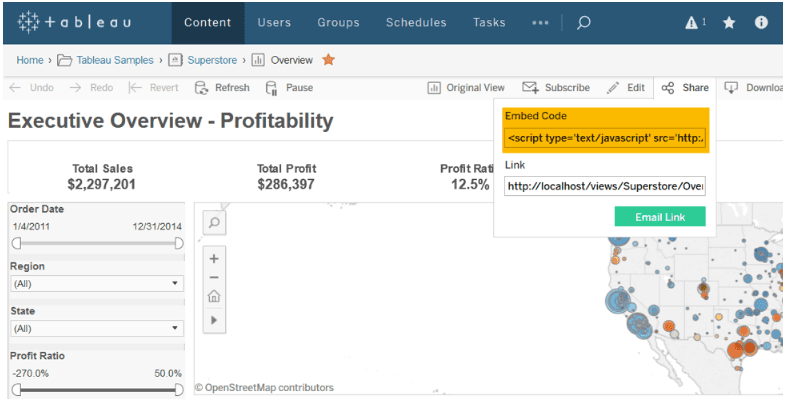Image resolution: width=785 pixels, height=401 pixels.
Task: Click the OpenStreetMap contributors link
Action: point(264,387)
